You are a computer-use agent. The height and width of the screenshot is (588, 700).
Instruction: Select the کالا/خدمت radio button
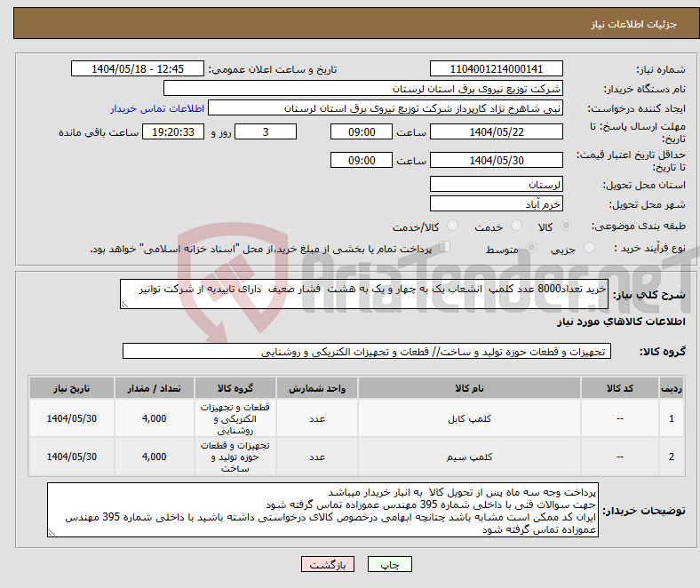tap(453, 226)
